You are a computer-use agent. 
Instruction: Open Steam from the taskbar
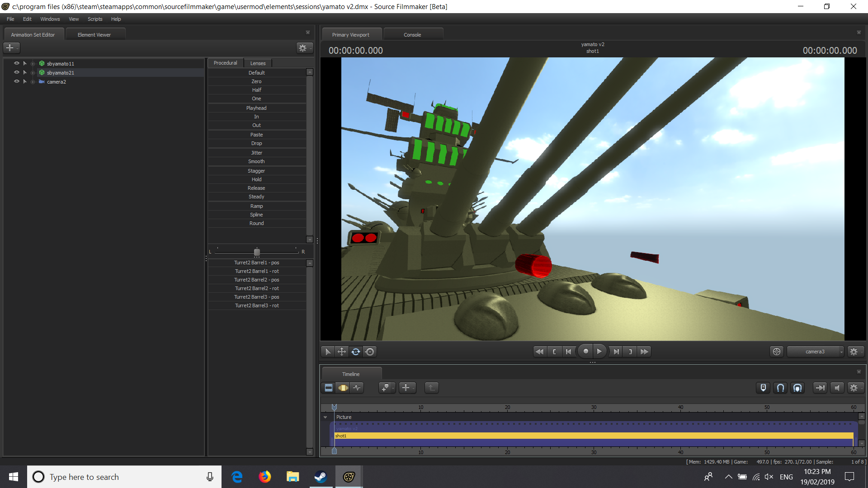point(321,477)
